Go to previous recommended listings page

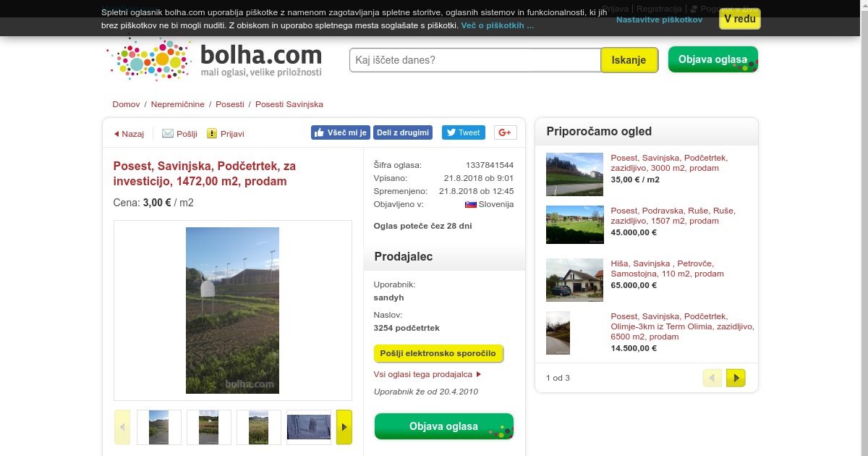pos(712,378)
